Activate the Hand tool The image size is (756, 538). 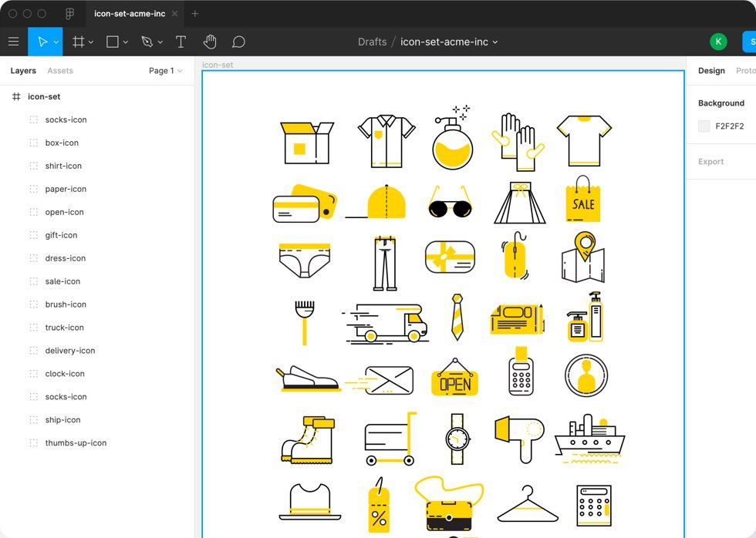pos(210,42)
